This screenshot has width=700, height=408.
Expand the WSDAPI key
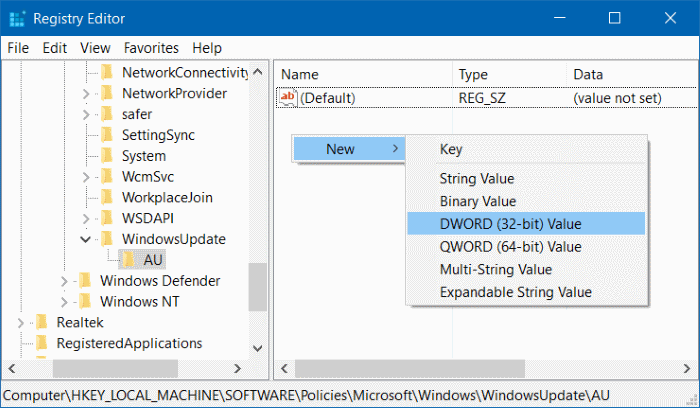pos(86,219)
